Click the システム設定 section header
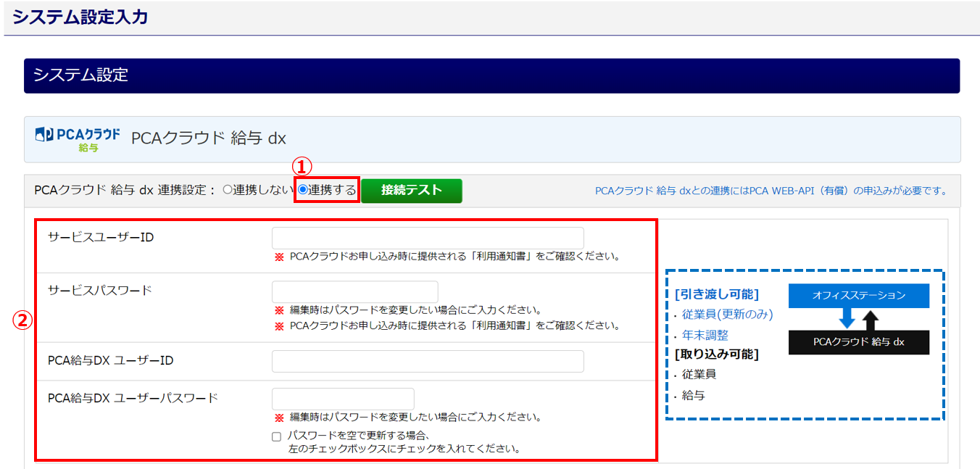 coord(491,75)
